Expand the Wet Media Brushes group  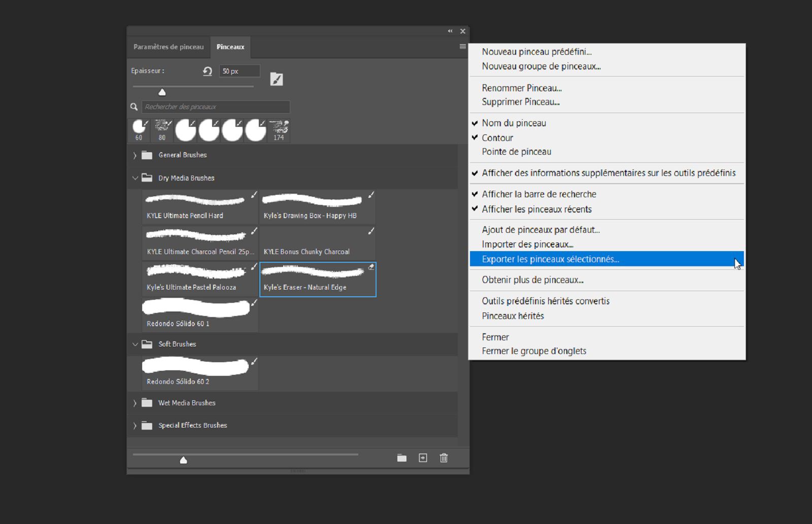[135, 403]
